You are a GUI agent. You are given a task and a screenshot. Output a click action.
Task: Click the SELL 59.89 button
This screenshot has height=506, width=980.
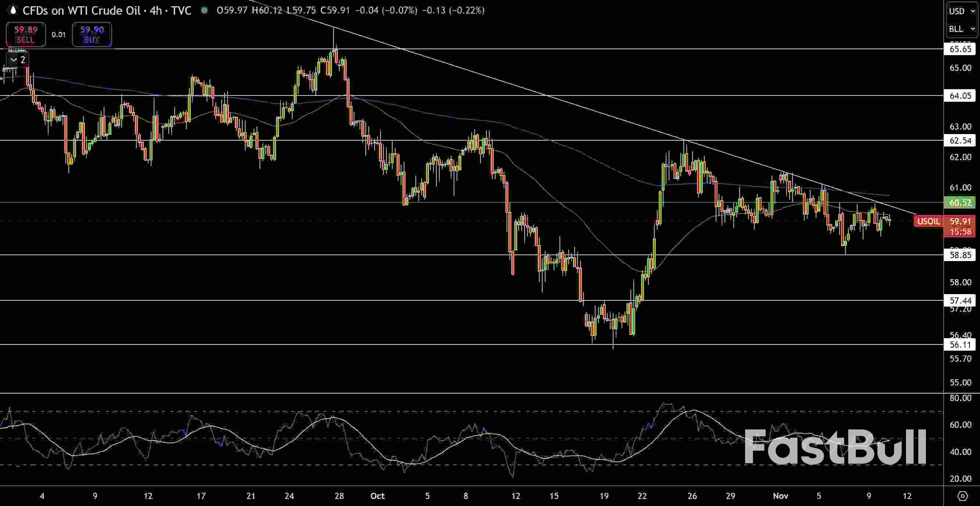pyautogui.click(x=25, y=34)
